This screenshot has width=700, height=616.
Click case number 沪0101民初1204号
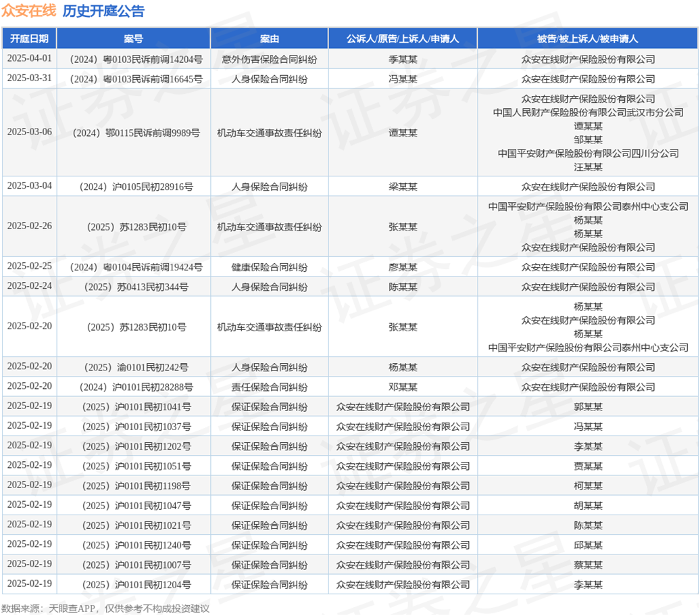tap(136, 584)
